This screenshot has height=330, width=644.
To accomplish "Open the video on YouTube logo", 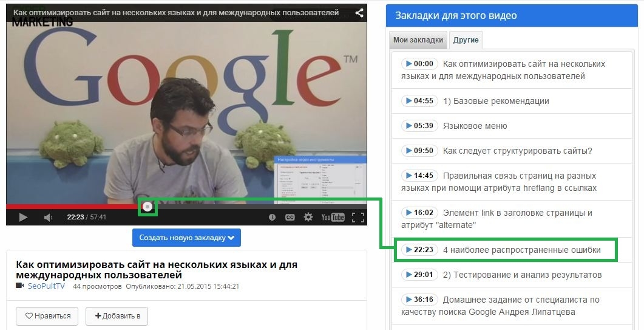I will (x=333, y=217).
